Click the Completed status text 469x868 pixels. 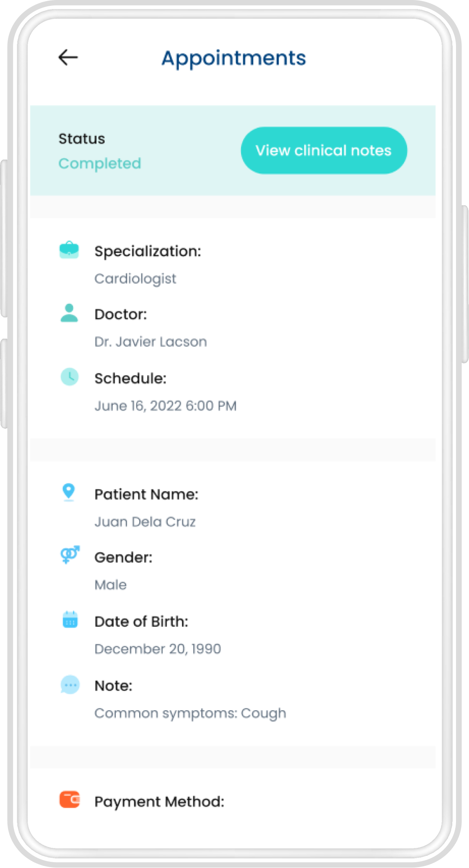point(100,163)
